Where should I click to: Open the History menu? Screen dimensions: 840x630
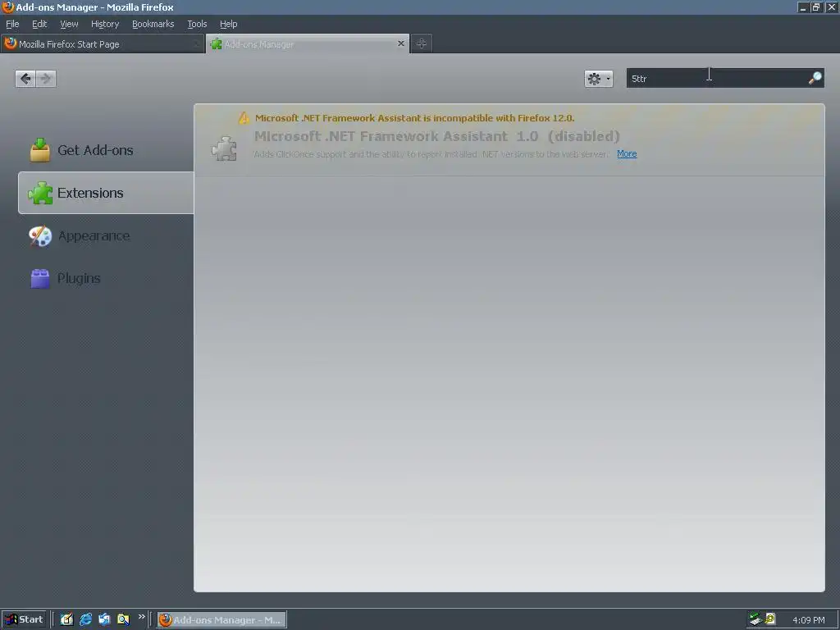point(105,24)
